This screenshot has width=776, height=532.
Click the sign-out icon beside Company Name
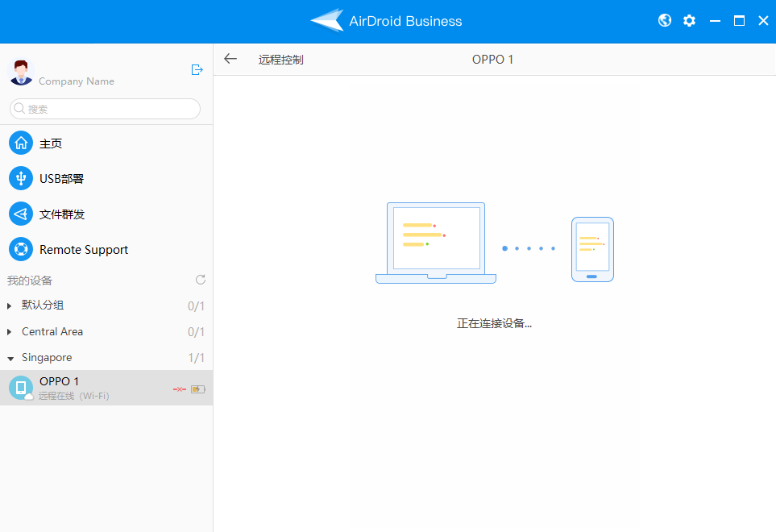[197, 70]
